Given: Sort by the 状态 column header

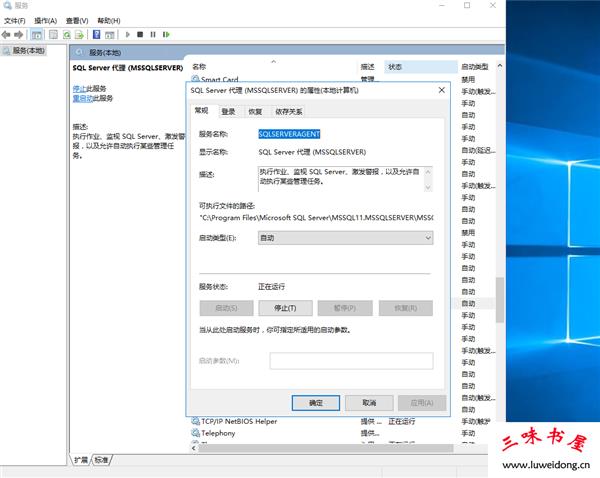Looking at the screenshot, I should (x=421, y=67).
